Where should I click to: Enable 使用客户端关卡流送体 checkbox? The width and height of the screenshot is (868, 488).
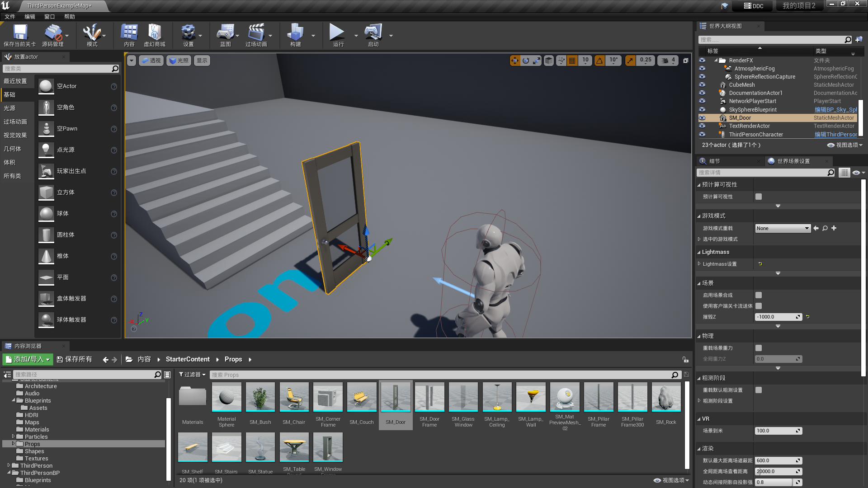point(759,306)
